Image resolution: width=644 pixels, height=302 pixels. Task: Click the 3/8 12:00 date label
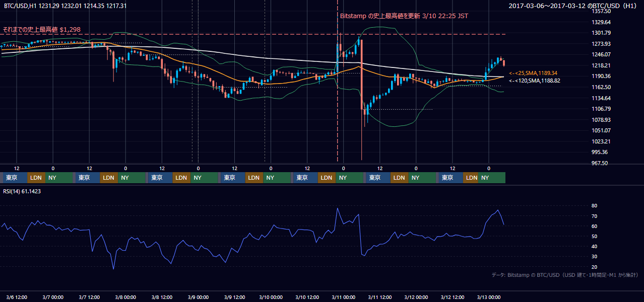(162, 297)
